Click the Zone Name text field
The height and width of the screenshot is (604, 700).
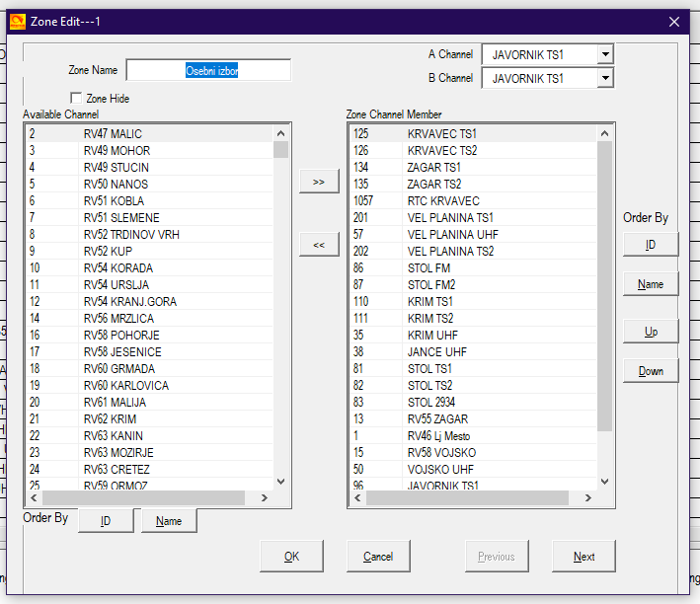208,70
